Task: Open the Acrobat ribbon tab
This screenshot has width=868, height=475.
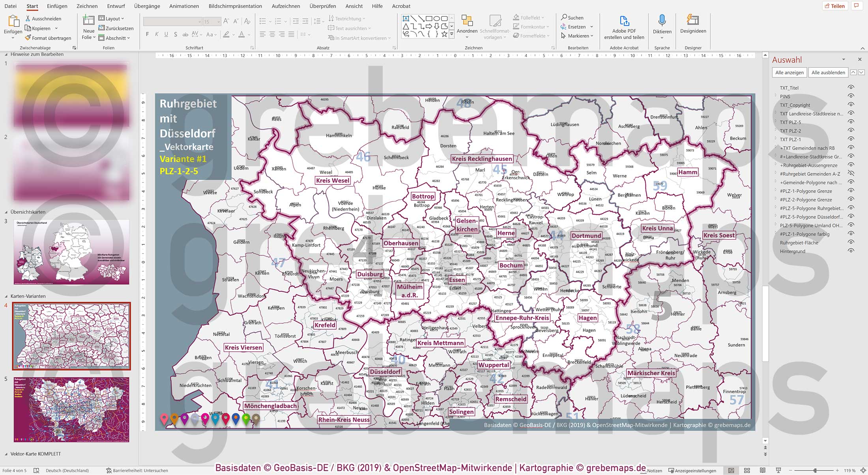Action: point(401,6)
